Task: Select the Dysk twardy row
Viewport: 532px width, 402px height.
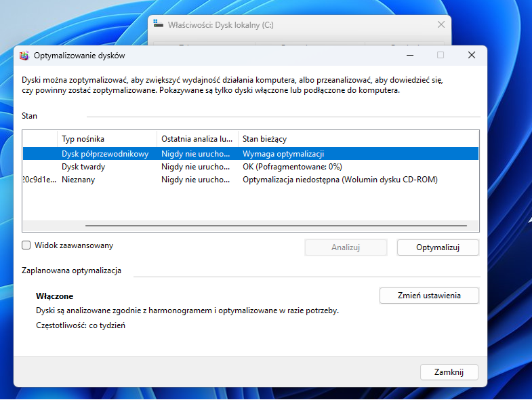Action: (x=251, y=167)
